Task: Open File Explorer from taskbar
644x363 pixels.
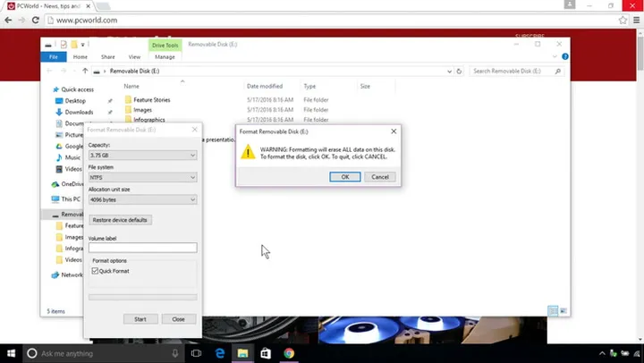Action: coord(242,353)
